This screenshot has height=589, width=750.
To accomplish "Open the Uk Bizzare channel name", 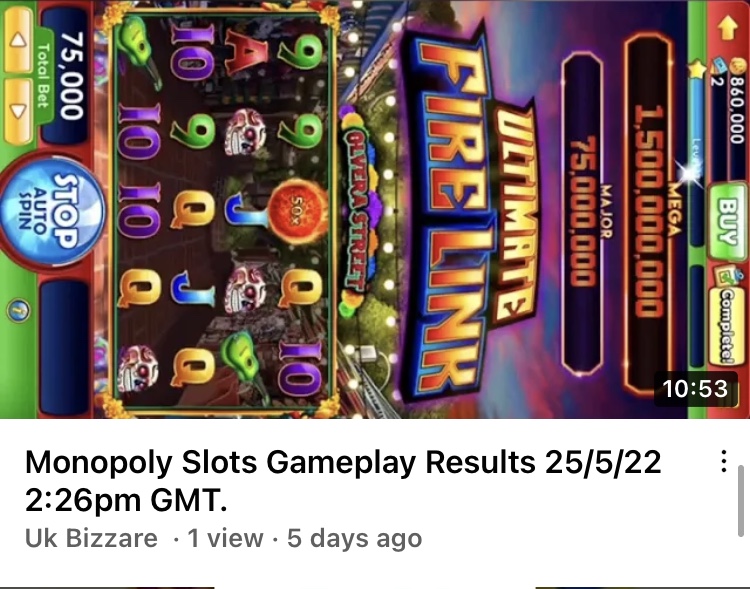I will tap(91, 538).
